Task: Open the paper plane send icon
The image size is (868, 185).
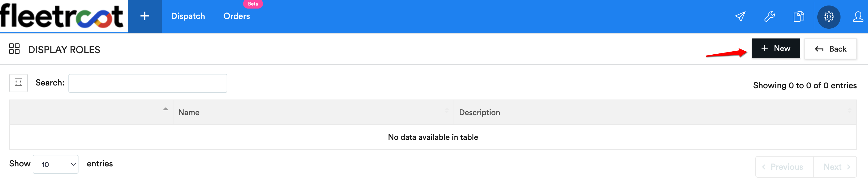Action: (740, 16)
